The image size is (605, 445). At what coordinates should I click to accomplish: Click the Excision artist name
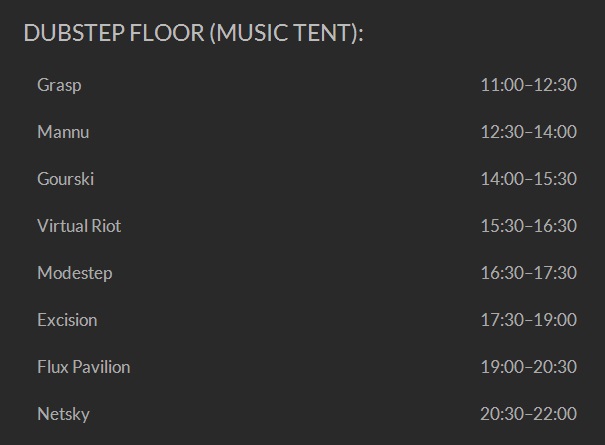tap(67, 320)
